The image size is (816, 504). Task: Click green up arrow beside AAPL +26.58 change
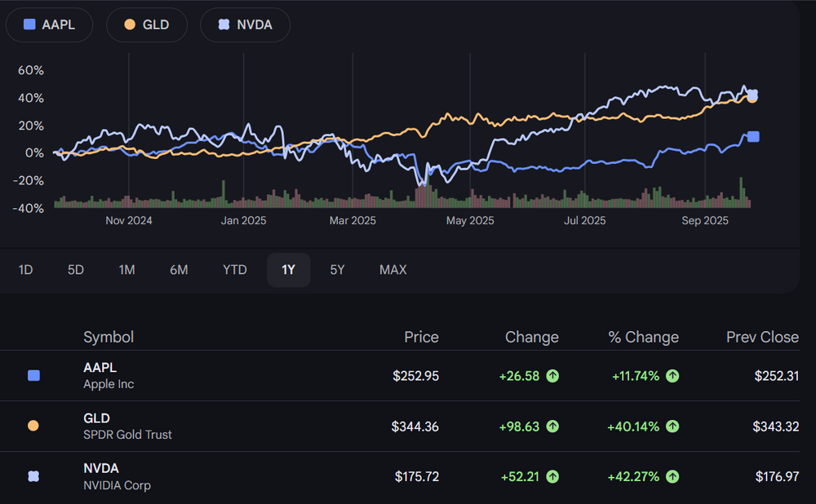coord(552,376)
